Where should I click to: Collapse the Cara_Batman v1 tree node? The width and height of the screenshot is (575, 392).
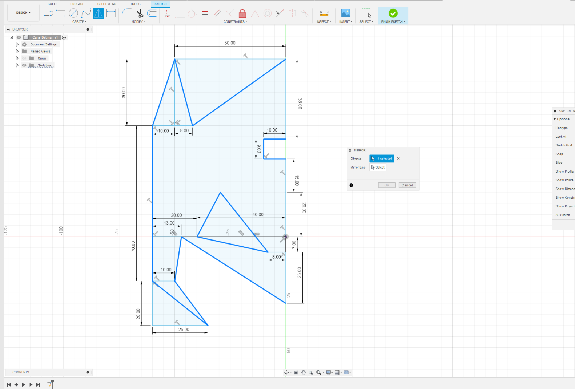click(12, 37)
